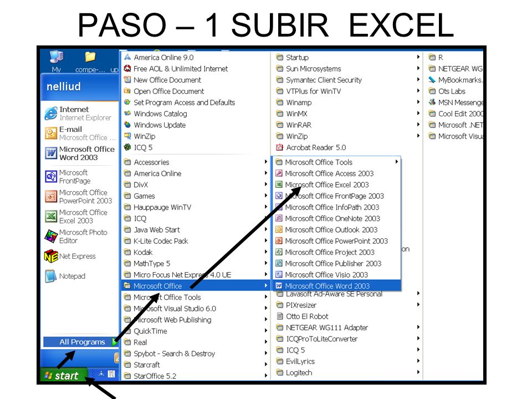This screenshot has height=399, width=532.
Task: Click the New Office Document icon
Action: coord(127,80)
